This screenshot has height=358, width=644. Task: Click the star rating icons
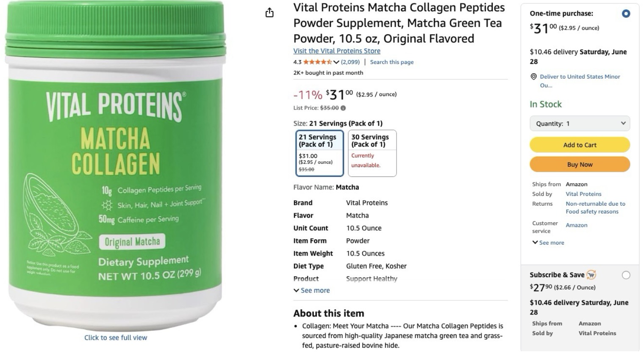pyautogui.click(x=318, y=62)
